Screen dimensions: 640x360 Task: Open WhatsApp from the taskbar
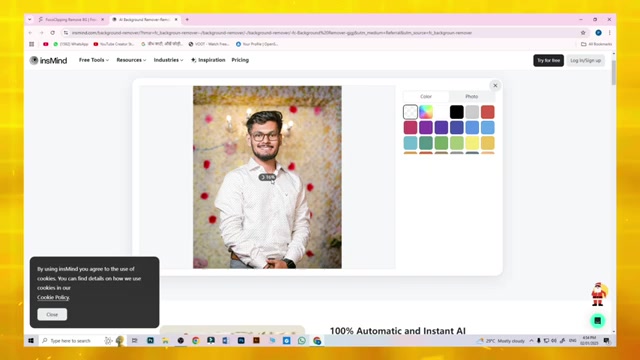point(302,340)
